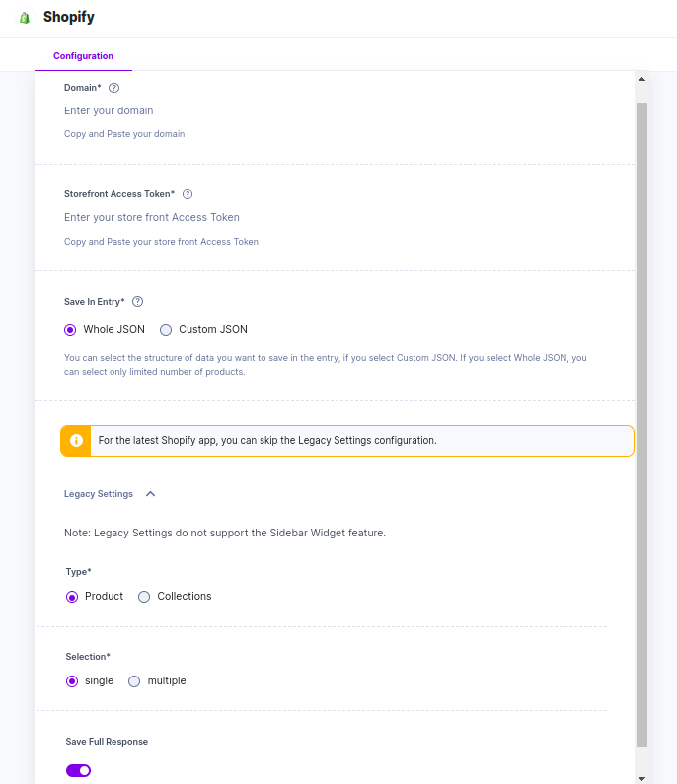Click the 'You can select the structure of data' description

pos(326,365)
